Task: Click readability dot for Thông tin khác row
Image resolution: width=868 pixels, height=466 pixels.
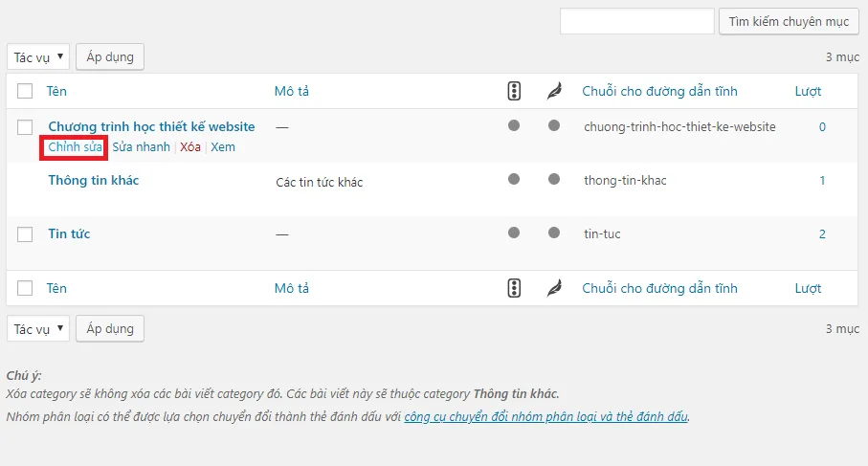Action: [554, 179]
